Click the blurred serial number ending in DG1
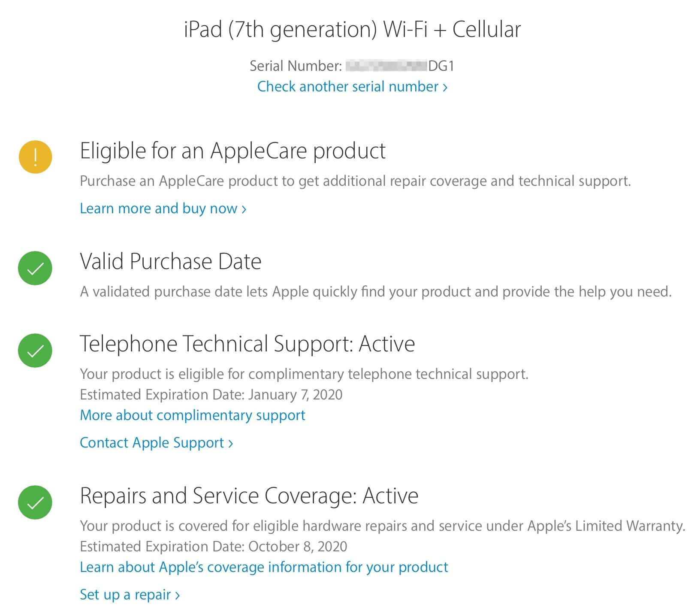 click(399, 66)
